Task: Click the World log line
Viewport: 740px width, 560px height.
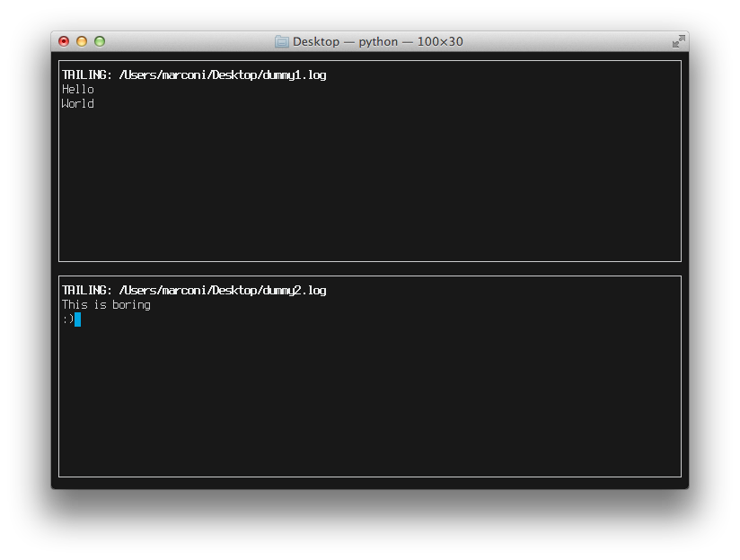Action: (x=76, y=103)
